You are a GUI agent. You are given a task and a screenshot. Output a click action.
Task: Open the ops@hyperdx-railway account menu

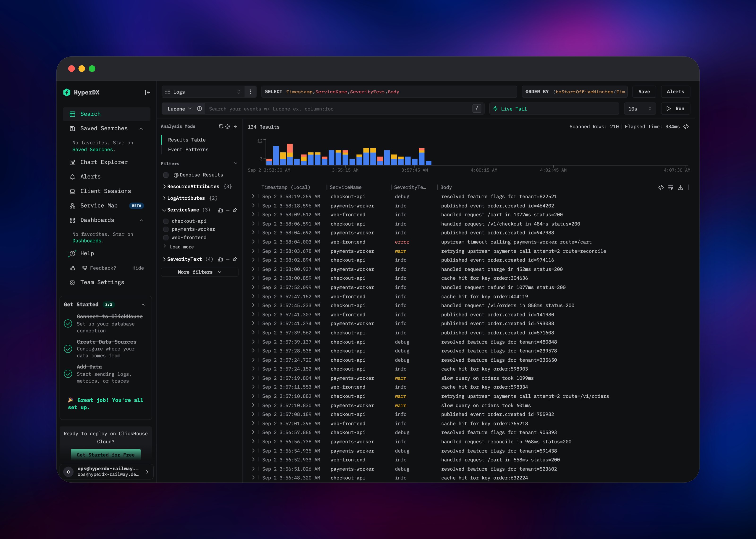pos(107,472)
